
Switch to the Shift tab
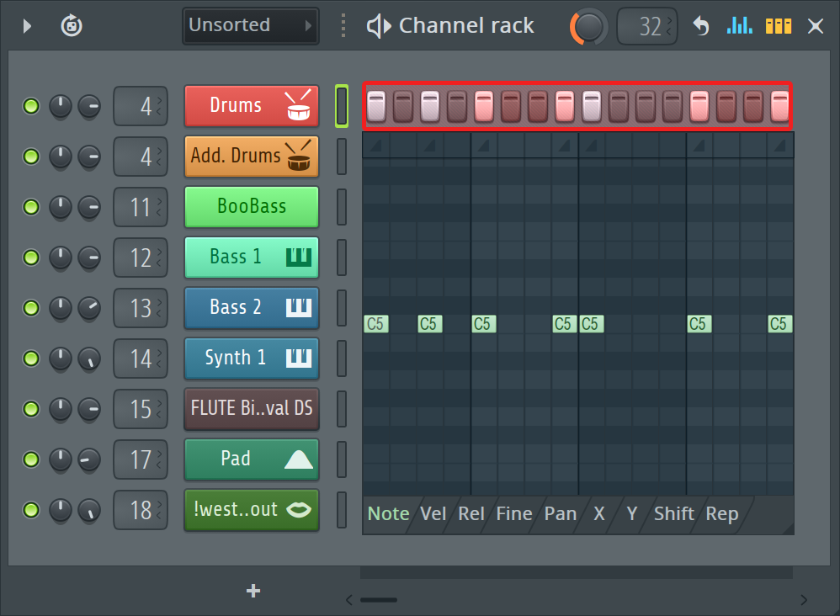673,513
